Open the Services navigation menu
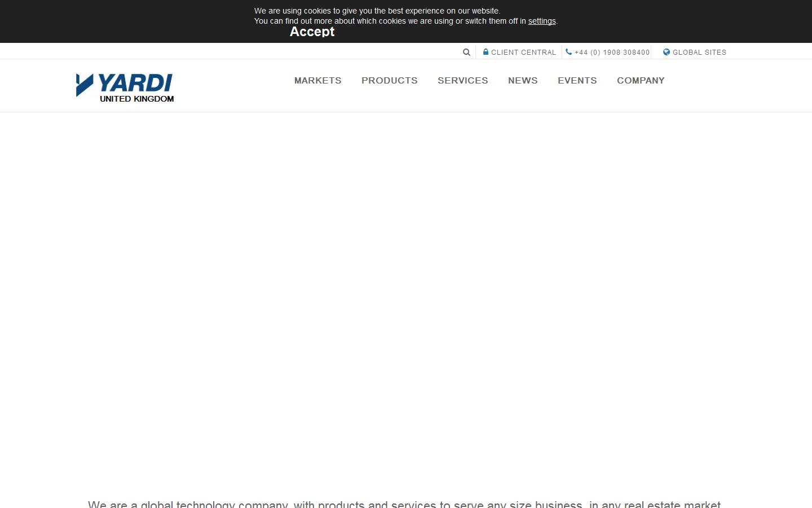Screen dimensions: 812x508 [462, 81]
